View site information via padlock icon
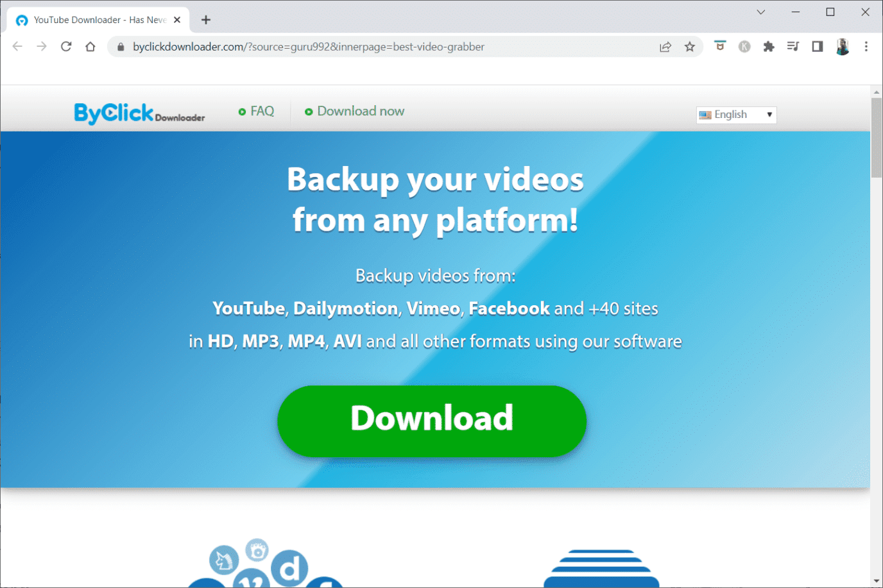The height and width of the screenshot is (588, 883). [121, 47]
